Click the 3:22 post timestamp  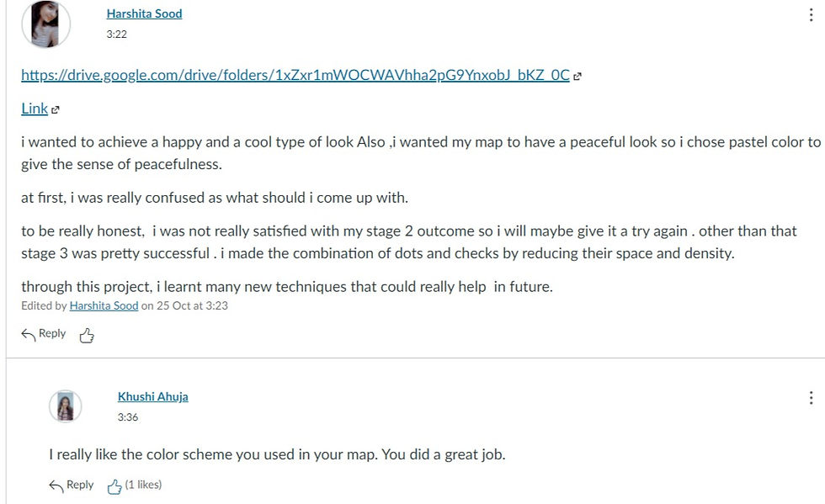[117, 34]
